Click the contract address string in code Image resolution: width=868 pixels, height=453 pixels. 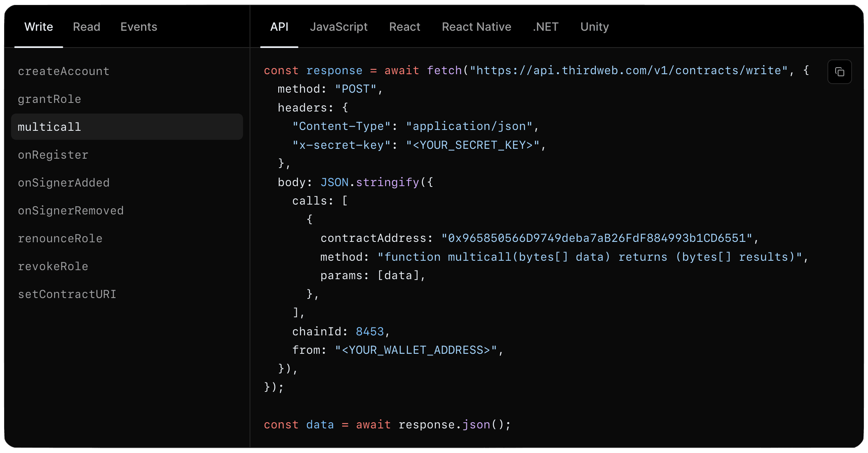pos(596,238)
